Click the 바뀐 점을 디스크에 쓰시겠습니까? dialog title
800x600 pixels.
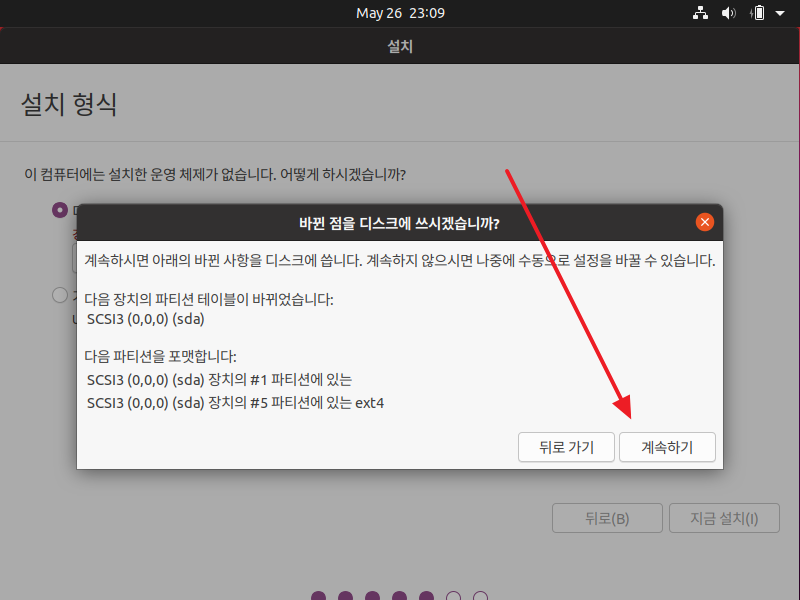tap(399, 223)
